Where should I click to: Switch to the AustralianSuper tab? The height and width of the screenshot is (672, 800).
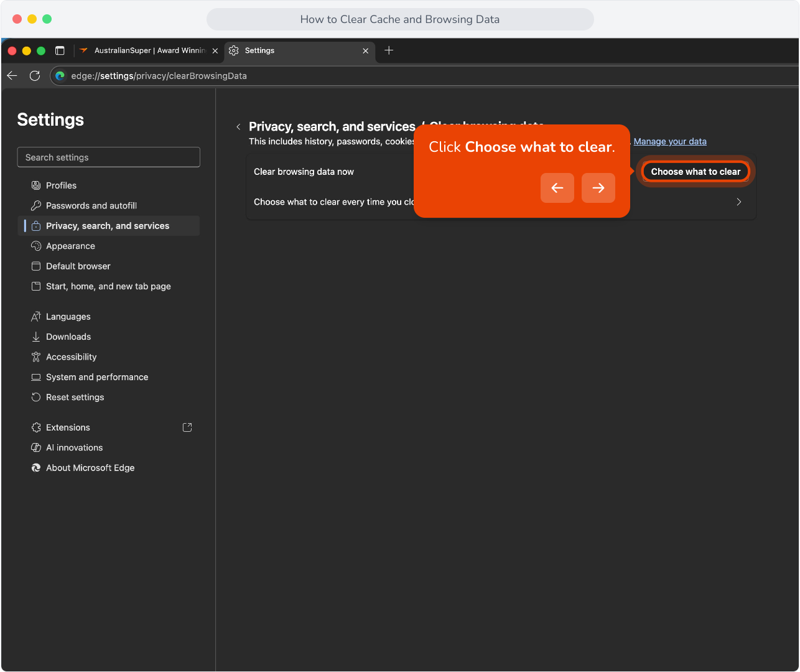(x=149, y=50)
